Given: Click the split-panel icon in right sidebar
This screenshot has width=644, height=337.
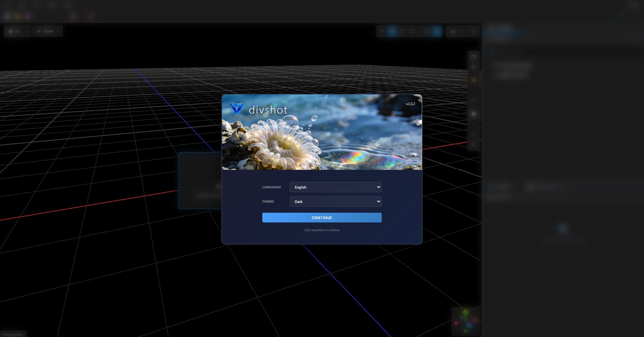Looking at the screenshot, I should [x=474, y=57].
